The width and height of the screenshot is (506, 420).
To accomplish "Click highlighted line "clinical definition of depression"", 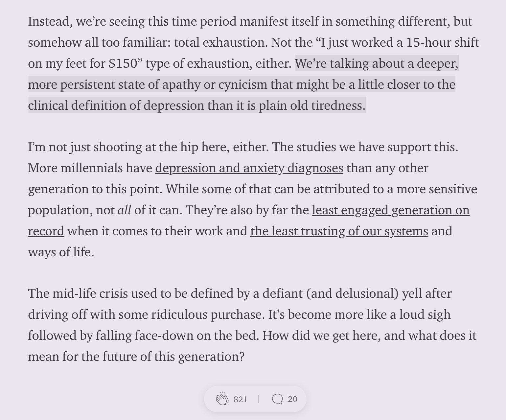I will coord(196,105).
